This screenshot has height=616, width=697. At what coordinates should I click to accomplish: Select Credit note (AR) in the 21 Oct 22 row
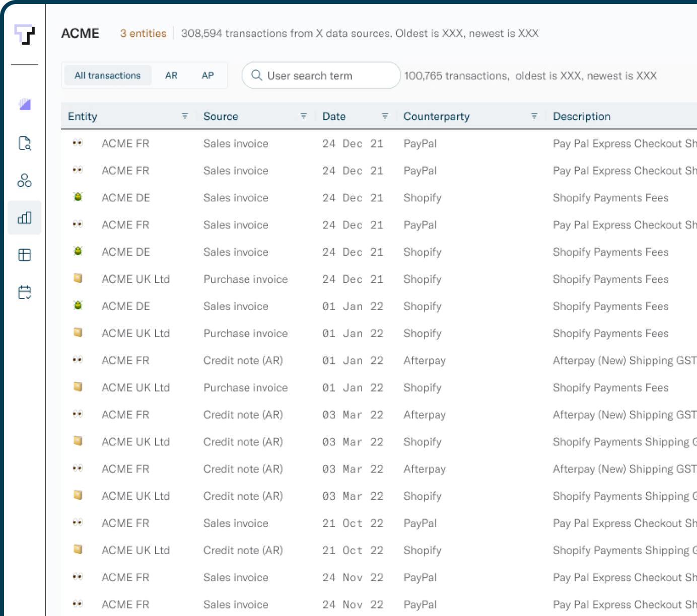coord(243,551)
